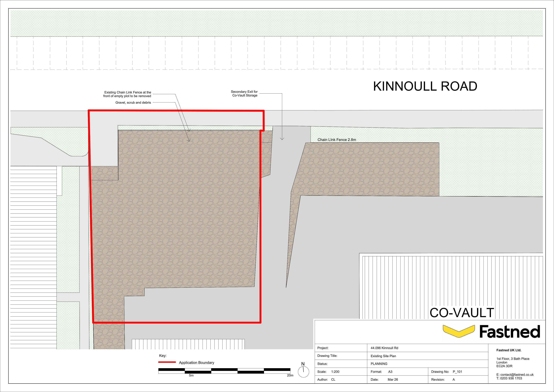This screenshot has height=392, width=554.
Task: Click the '5m' scale bar label
Action: (191, 375)
